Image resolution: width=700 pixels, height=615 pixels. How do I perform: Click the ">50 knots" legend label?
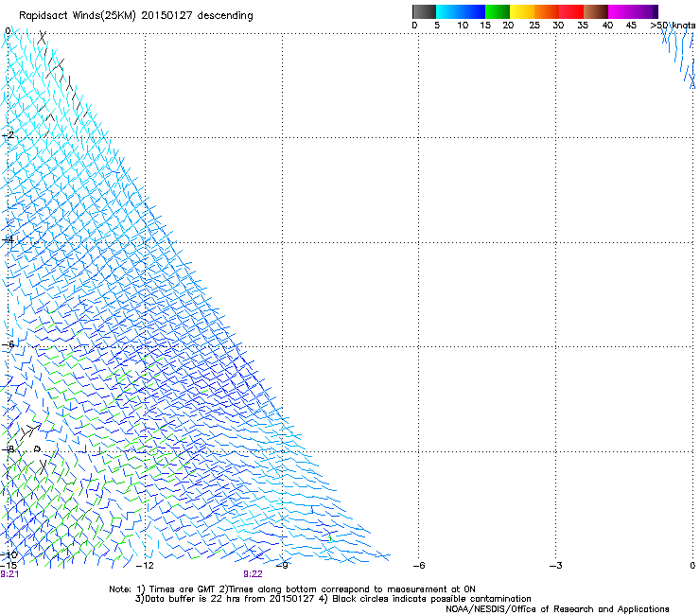(x=673, y=26)
